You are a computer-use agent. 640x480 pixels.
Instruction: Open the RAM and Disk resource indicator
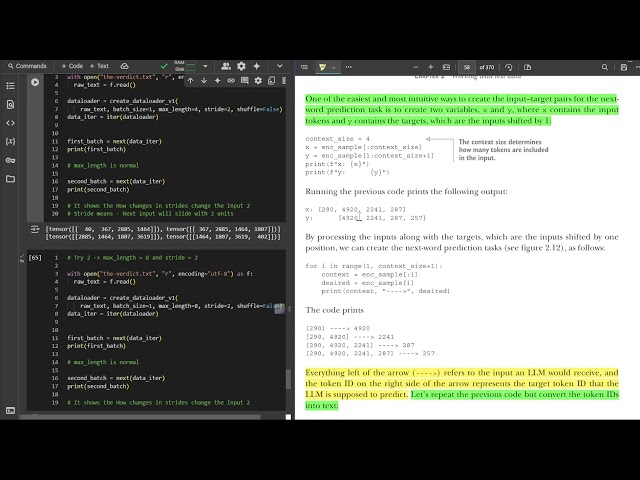[x=185, y=66]
